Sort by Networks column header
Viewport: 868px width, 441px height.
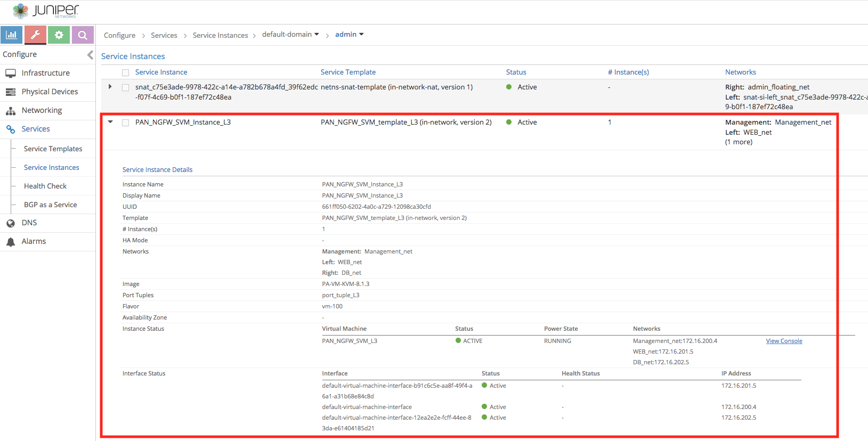point(740,72)
